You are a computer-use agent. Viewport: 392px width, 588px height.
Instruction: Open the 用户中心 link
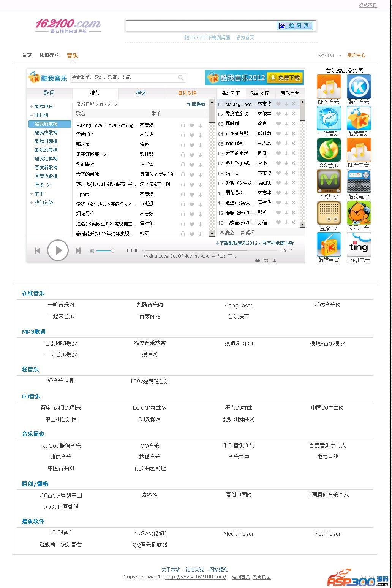click(356, 55)
